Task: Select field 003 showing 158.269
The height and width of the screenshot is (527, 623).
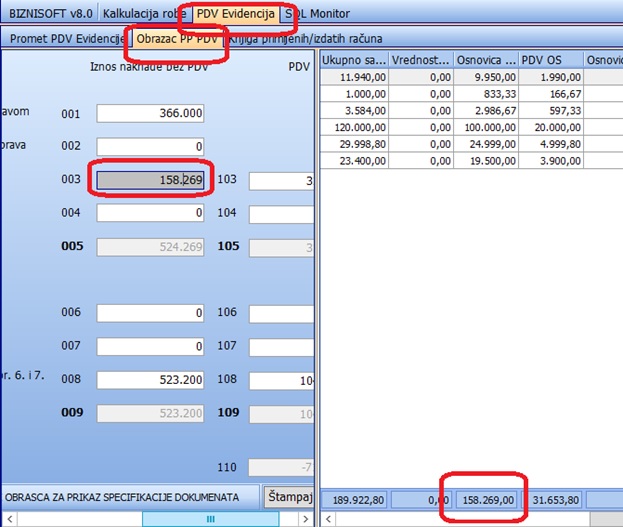Action: [x=152, y=180]
